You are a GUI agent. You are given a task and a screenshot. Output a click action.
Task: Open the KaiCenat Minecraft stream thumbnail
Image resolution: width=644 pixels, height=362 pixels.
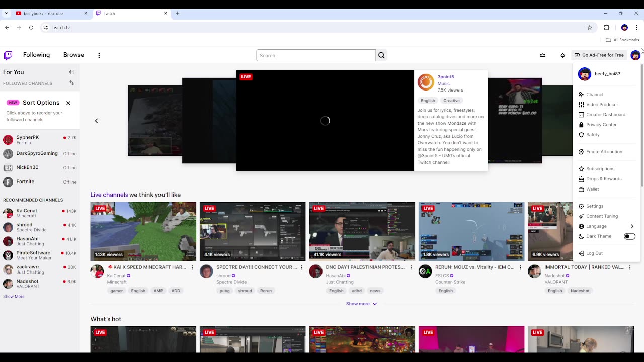[x=143, y=232]
